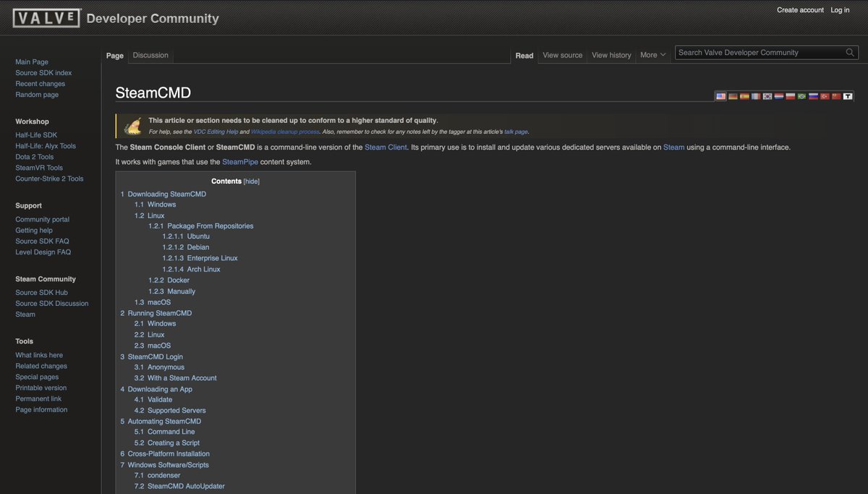Switch to the Discussion tab
The image size is (868, 494).
tap(150, 55)
